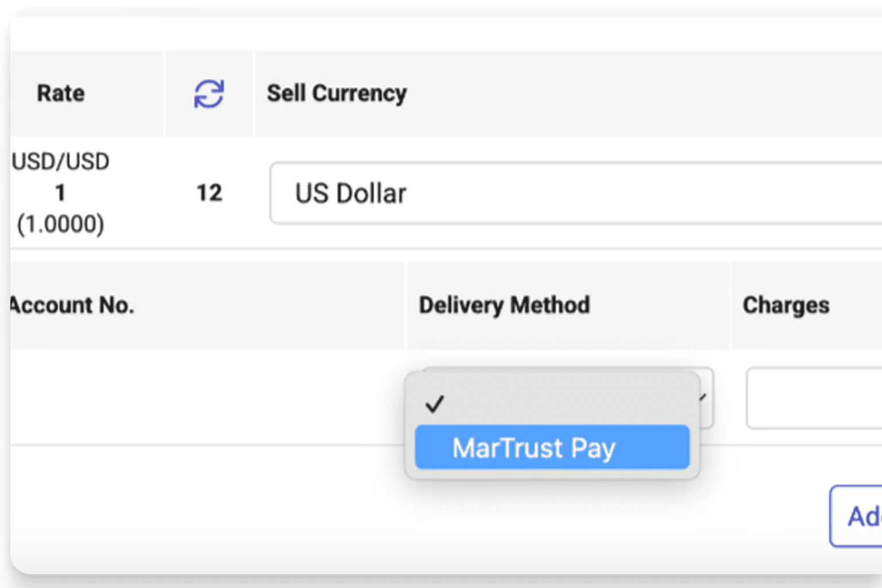The height and width of the screenshot is (588, 882).
Task: Click the blue refresh rate icon
Action: pos(208,94)
